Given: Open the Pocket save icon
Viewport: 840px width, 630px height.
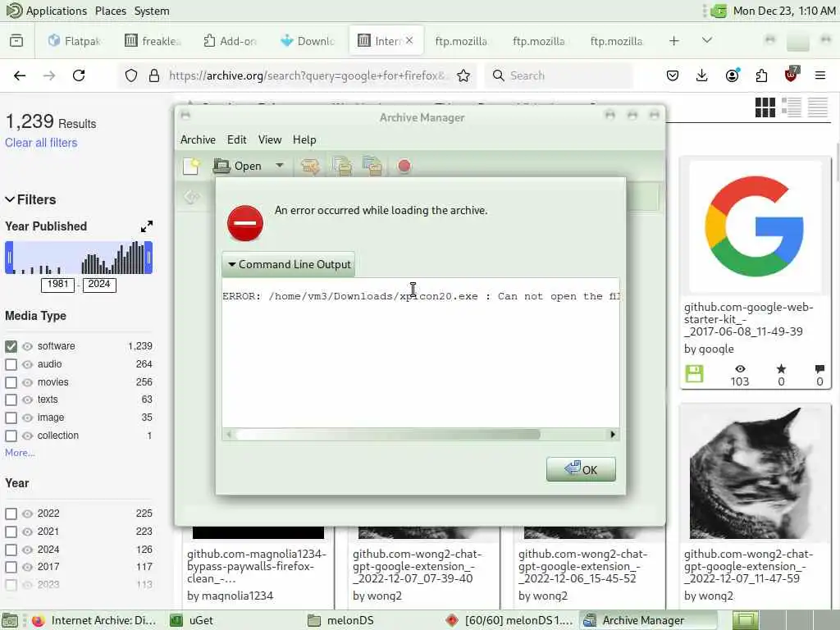Looking at the screenshot, I should pos(673,75).
